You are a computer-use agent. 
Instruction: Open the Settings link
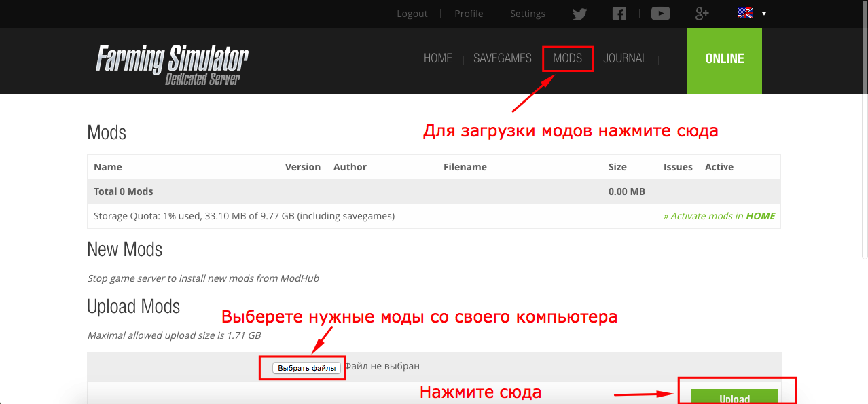click(x=528, y=14)
